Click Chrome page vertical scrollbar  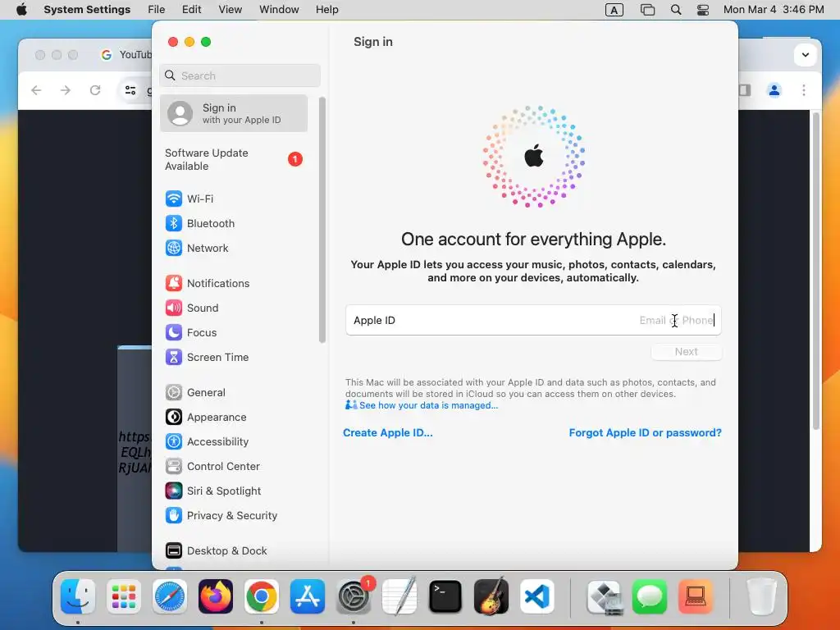pos(816,271)
